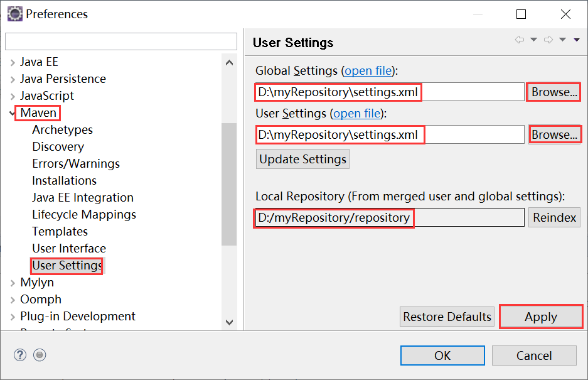The width and height of the screenshot is (588, 380).
Task: Click the forward navigation arrow icon
Action: (548, 40)
